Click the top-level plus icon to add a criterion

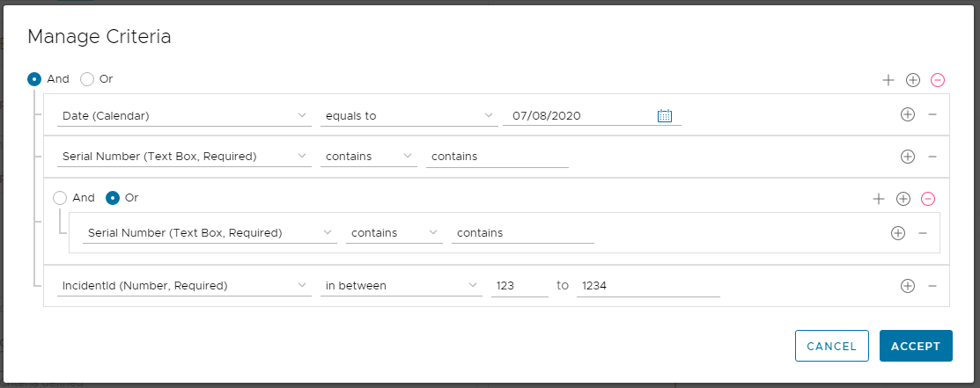(888, 80)
